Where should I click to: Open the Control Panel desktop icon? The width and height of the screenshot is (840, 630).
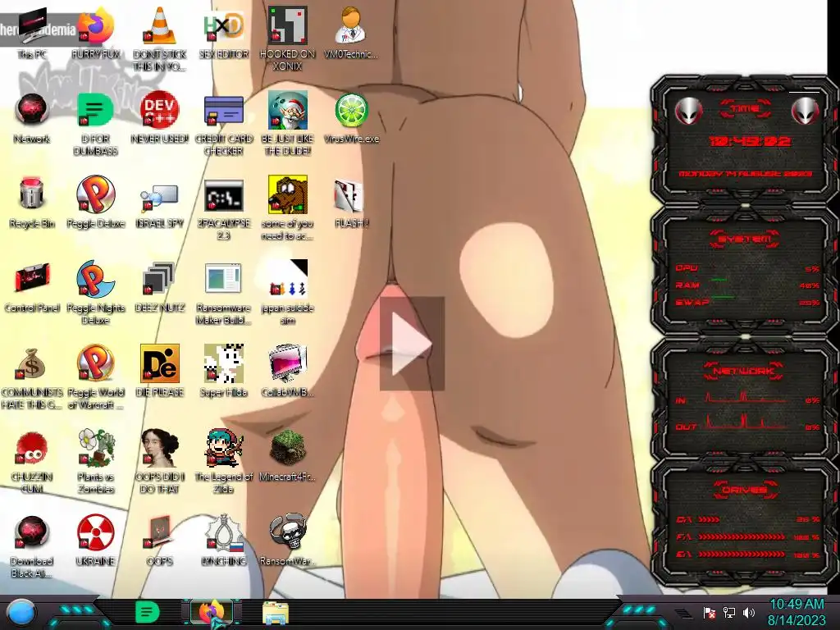(32, 287)
